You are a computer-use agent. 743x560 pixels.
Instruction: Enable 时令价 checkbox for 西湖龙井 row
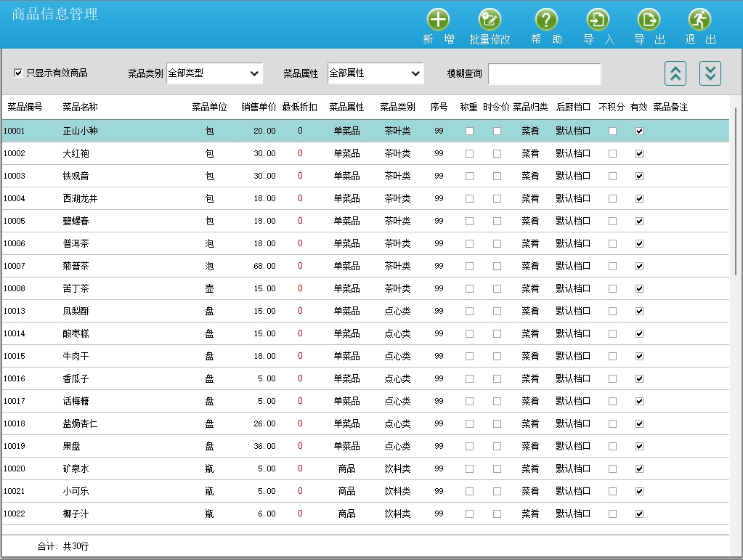pos(497,199)
